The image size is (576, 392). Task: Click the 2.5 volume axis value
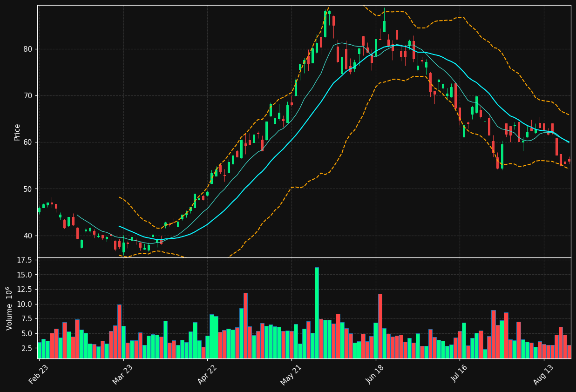click(x=27, y=348)
